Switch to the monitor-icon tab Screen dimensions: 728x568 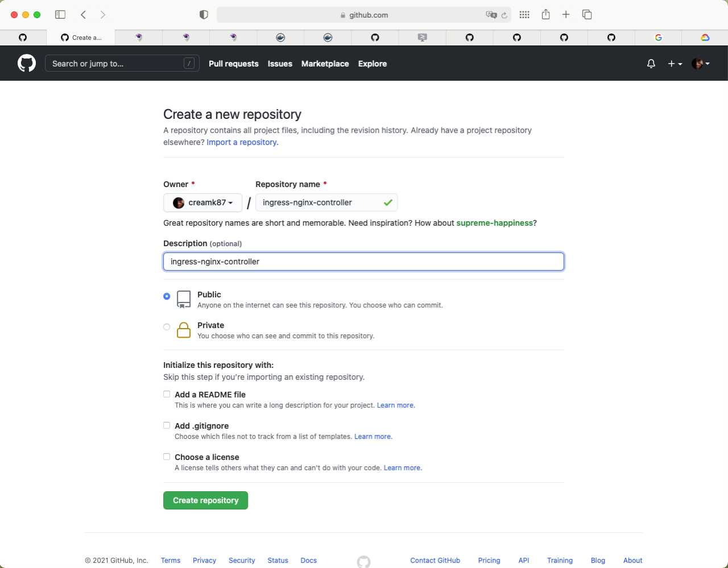(x=422, y=38)
